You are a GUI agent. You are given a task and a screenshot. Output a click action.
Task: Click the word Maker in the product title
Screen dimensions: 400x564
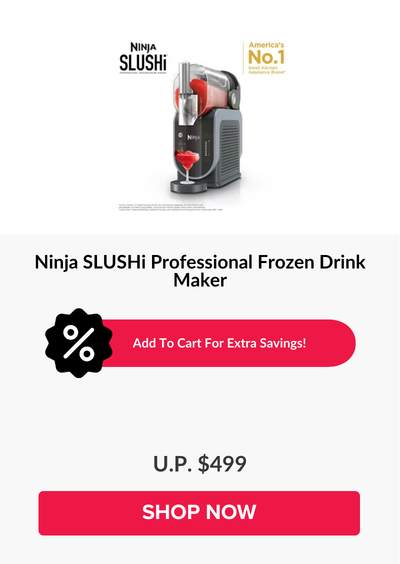point(200,280)
